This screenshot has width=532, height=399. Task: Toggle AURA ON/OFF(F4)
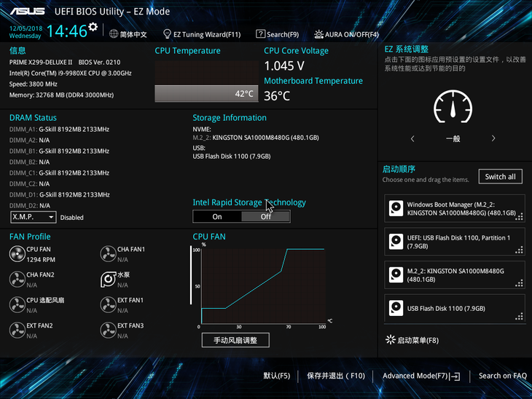click(352, 34)
